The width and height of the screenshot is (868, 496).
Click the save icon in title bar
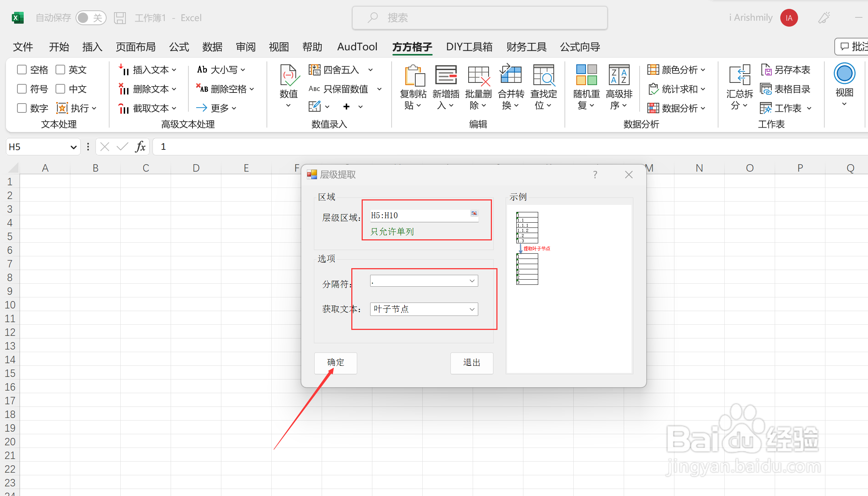[120, 18]
